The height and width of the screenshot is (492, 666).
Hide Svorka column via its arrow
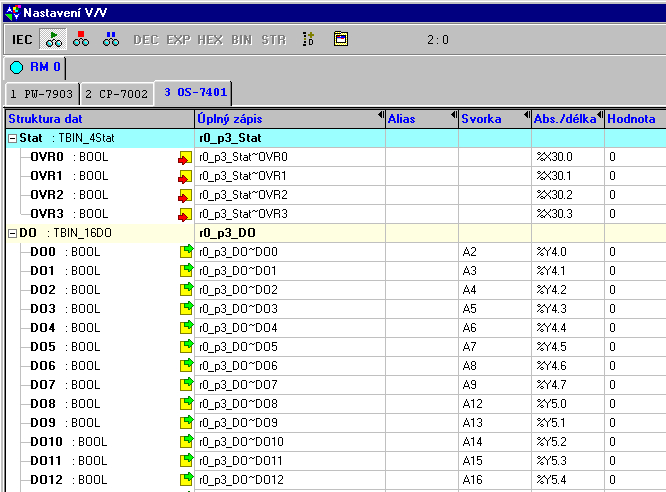point(527,115)
